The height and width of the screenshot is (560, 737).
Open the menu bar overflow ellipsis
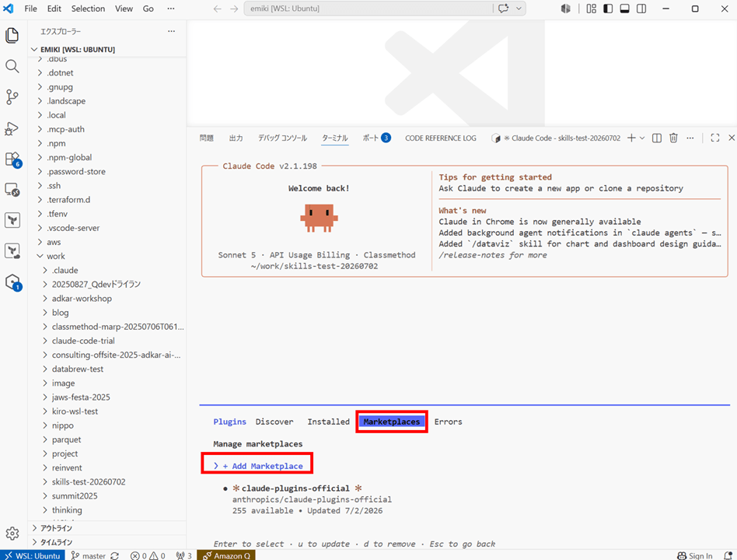click(171, 9)
